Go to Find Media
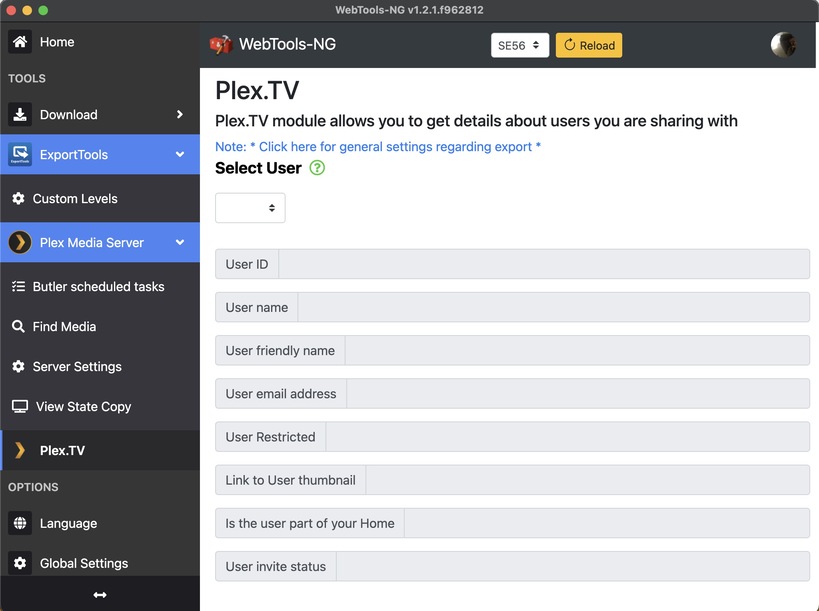Viewport: 819px width, 611px height. (x=64, y=327)
